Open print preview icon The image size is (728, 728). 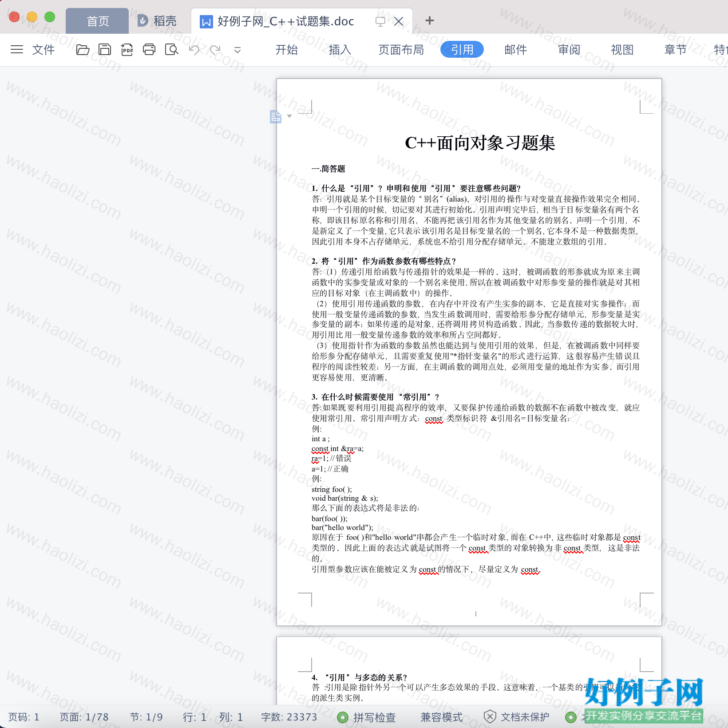click(x=171, y=49)
